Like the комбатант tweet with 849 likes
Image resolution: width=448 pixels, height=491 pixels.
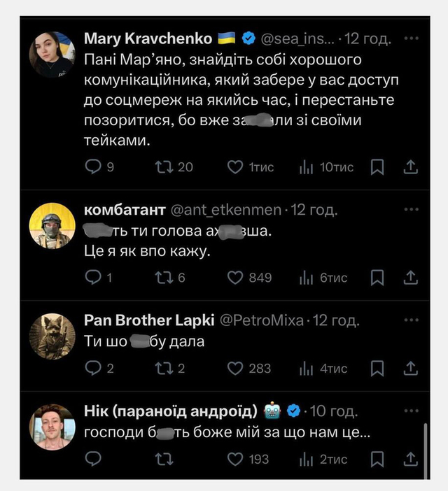[235, 278]
